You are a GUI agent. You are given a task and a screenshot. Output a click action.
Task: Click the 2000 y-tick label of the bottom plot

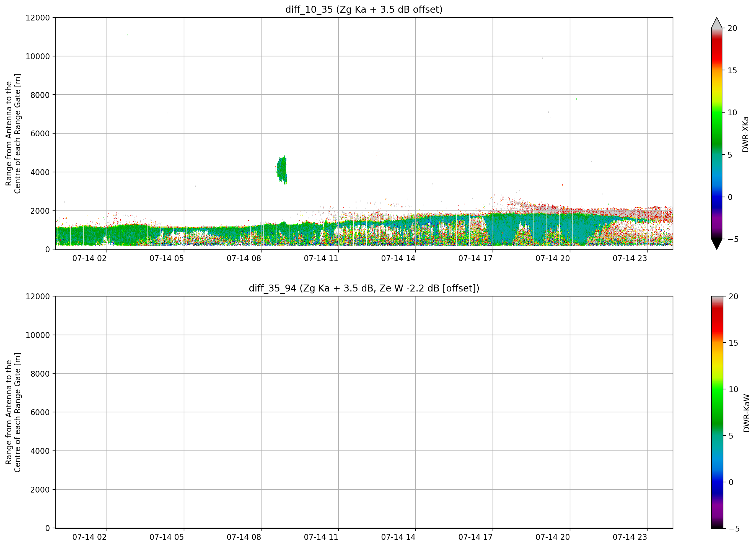[x=40, y=490]
